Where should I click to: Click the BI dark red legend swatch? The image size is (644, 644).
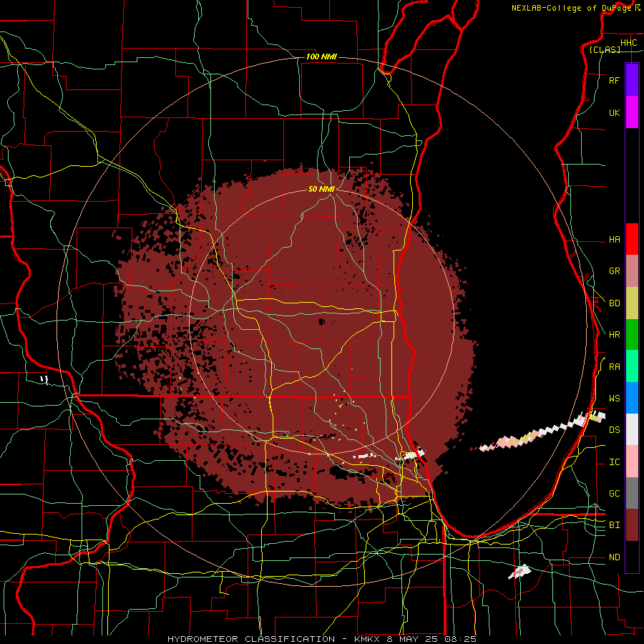click(632, 525)
